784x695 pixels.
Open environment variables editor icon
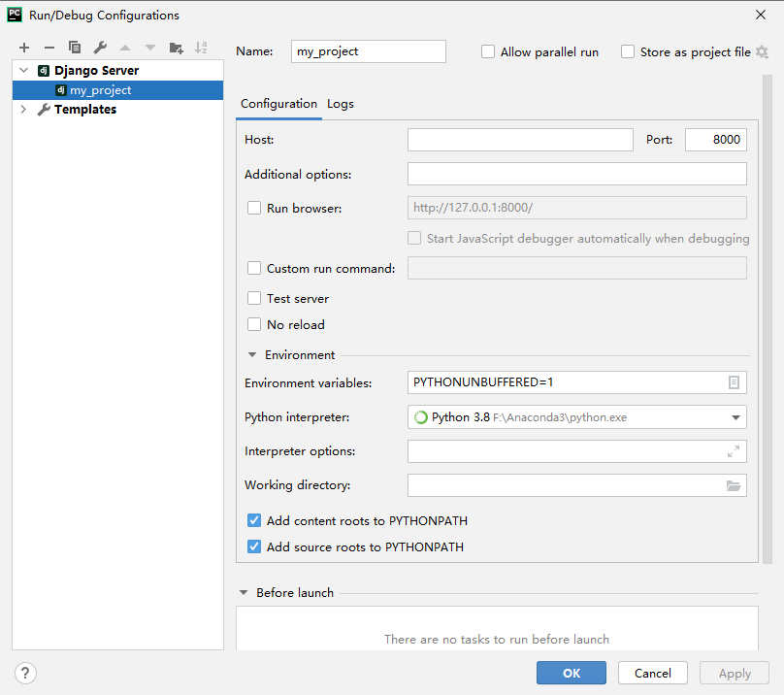pyautogui.click(x=734, y=382)
